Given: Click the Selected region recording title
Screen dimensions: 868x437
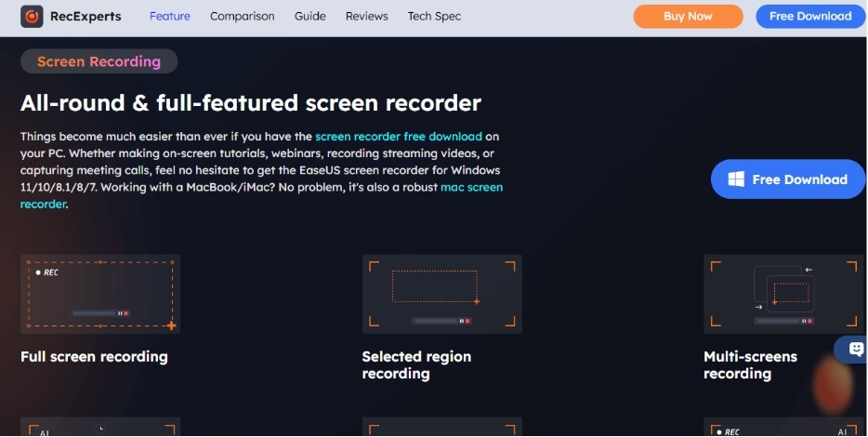Looking at the screenshot, I should (x=416, y=365).
